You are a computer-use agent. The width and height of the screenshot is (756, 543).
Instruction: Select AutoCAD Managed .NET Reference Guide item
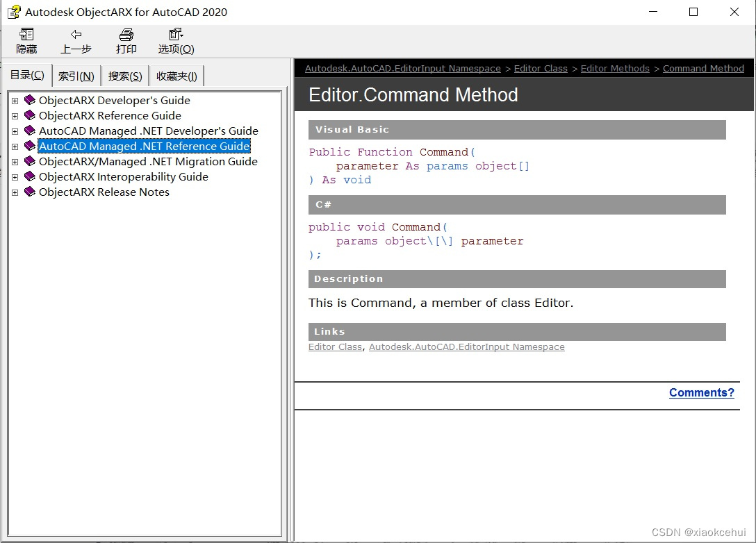144,146
